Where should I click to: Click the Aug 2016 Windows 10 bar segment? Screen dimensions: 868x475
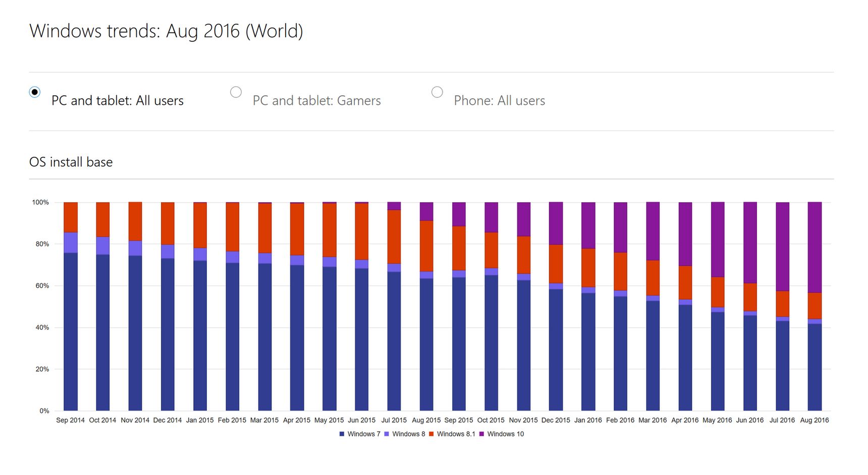pyautogui.click(x=815, y=248)
